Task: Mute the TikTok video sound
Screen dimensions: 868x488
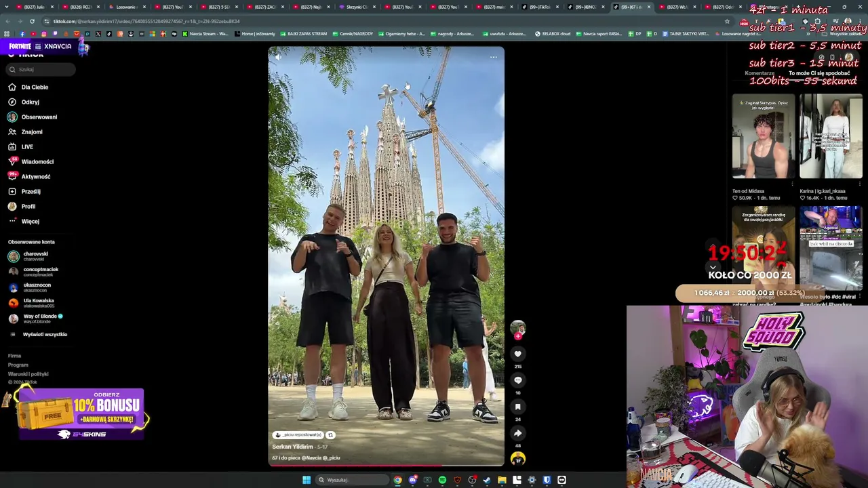Action: pyautogui.click(x=278, y=57)
